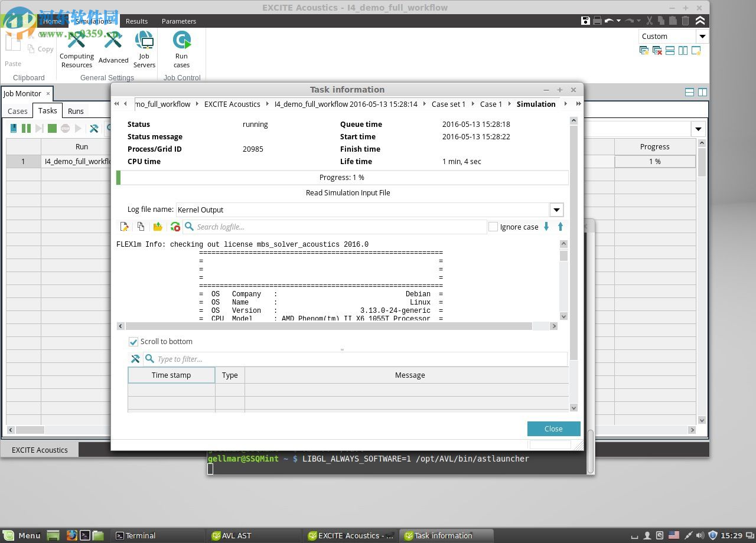Click save layout icon with star
The width and height of the screenshot is (756, 543).
tap(644, 51)
